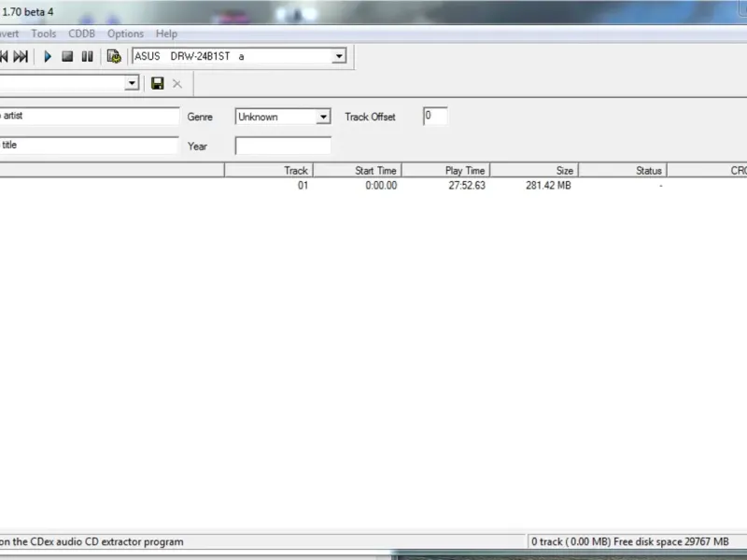Open the toolbar configuration icon with gear
This screenshot has width=747, height=560.
[114, 57]
